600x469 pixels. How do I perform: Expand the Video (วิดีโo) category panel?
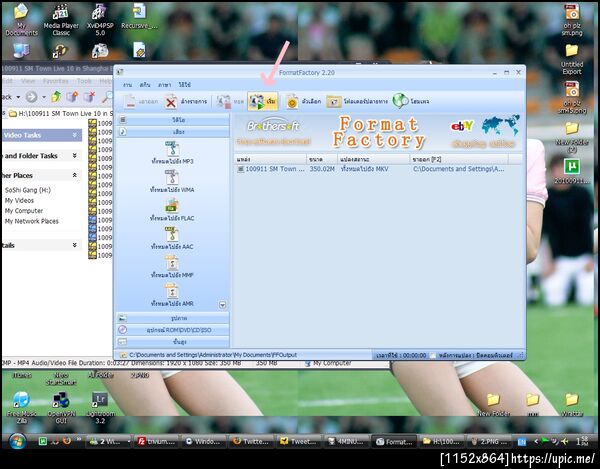173,120
